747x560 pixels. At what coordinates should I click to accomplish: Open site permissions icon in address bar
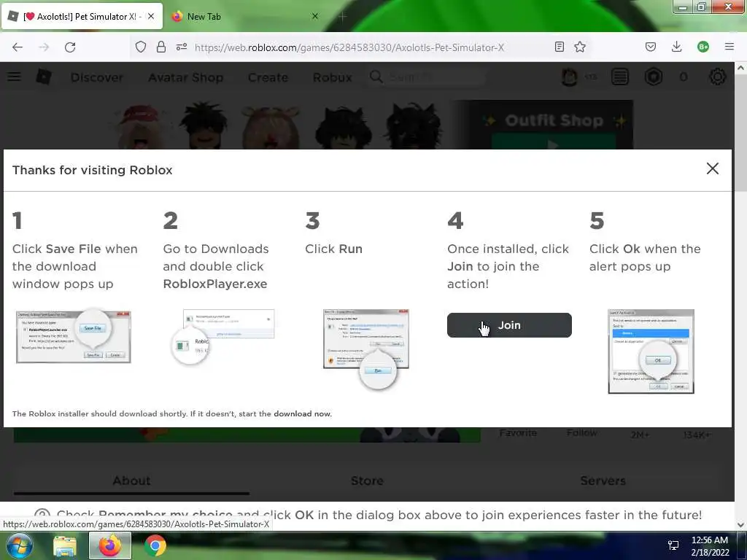182,47
